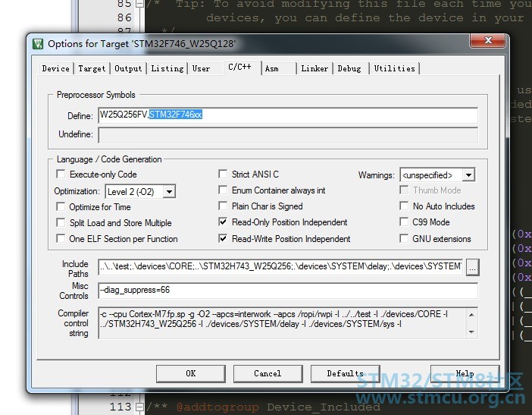Open the Help button
This screenshot has height=415, width=532.
click(x=465, y=373)
